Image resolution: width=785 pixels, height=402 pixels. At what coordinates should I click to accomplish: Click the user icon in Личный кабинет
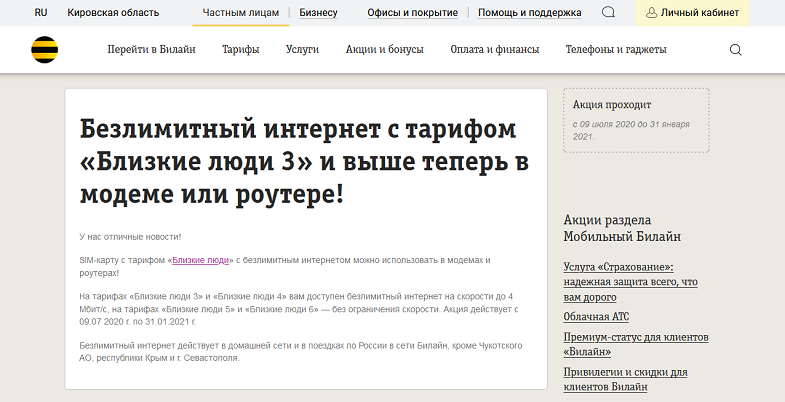651,13
